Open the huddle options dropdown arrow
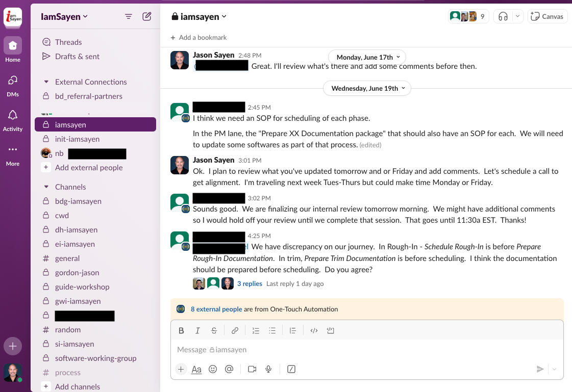Viewport: 572px width, 392px height. [517, 16]
